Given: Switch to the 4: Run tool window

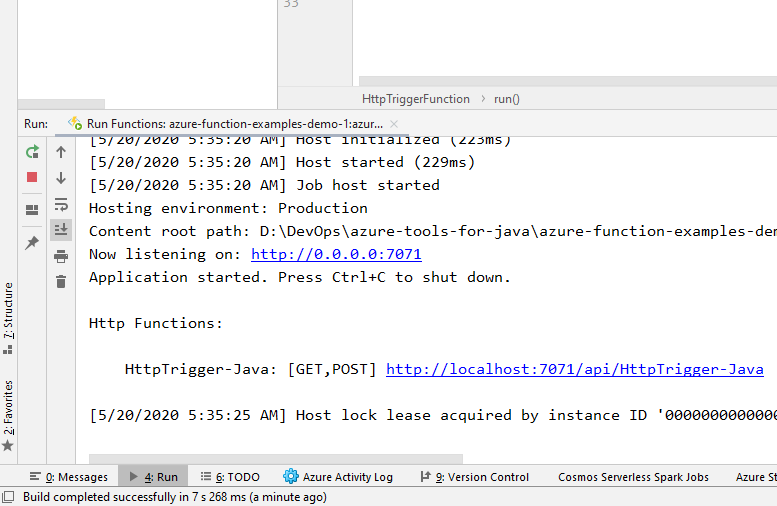Looking at the screenshot, I should [x=153, y=477].
